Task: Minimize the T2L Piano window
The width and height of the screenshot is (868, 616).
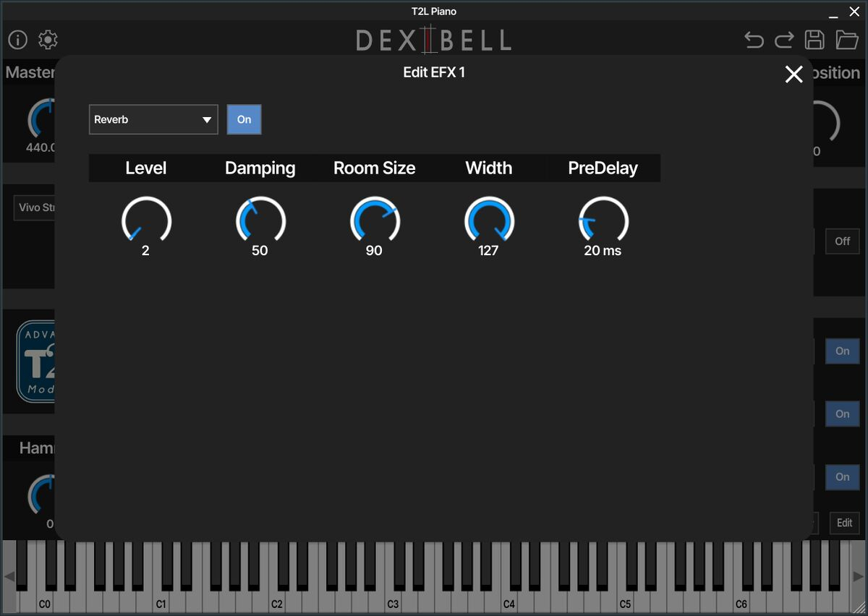Action: [833, 12]
